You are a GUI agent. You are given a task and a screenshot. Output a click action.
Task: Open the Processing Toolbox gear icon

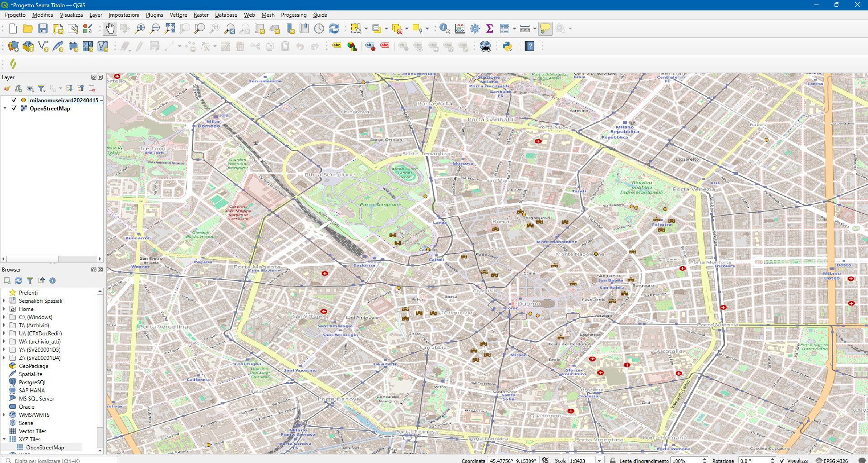point(475,29)
